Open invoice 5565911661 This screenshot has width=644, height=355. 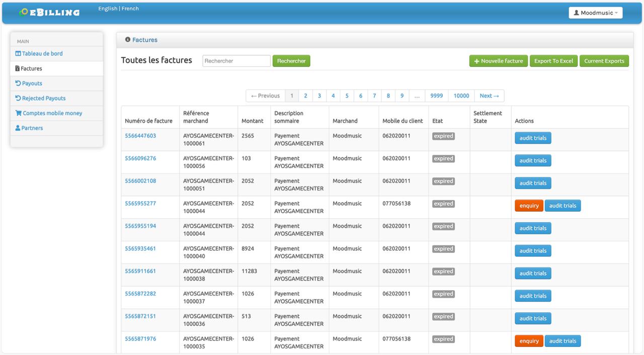click(140, 271)
